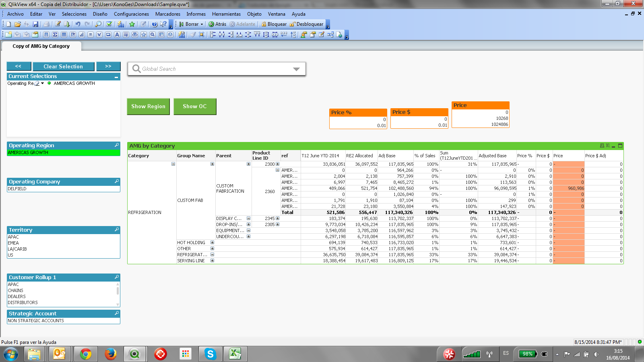Image resolution: width=644 pixels, height=362 pixels.
Task: Click the Format Painter brush icon
Action: tap(193, 35)
